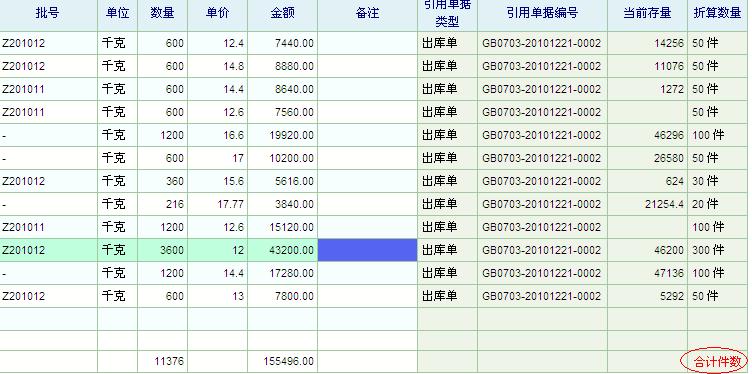Click the 金额 column header
The height and width of the screenshot is (374, 752).
tap(282, 13)
